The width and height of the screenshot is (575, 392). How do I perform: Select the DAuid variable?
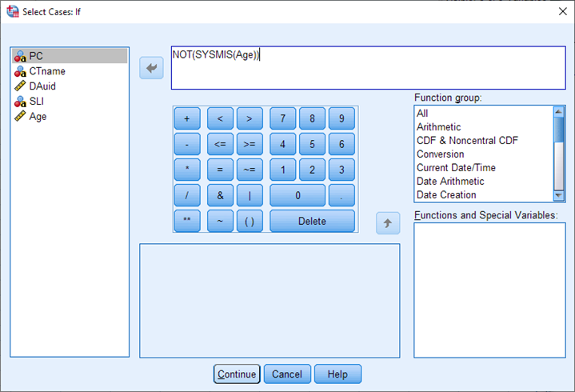(x=70, y=86)
